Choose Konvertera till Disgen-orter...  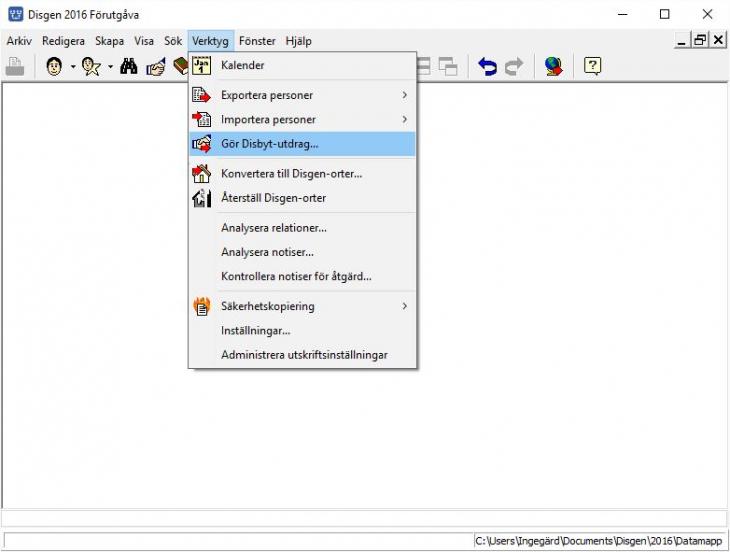[x=302, y=174]
